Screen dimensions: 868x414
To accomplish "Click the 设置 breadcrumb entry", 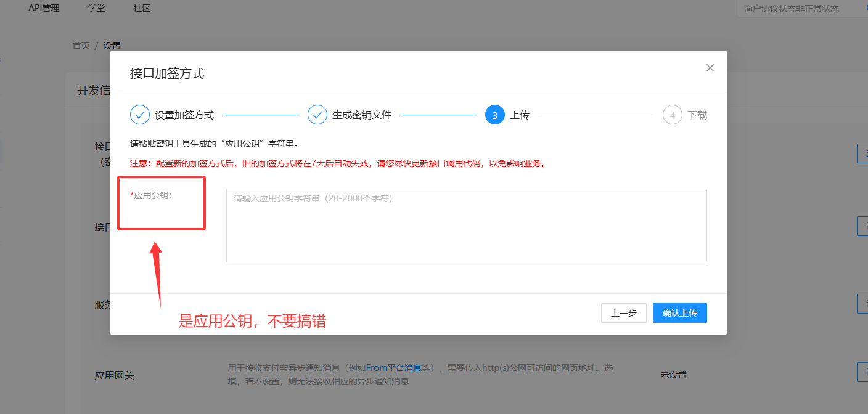I will click(x=113, y=45).
